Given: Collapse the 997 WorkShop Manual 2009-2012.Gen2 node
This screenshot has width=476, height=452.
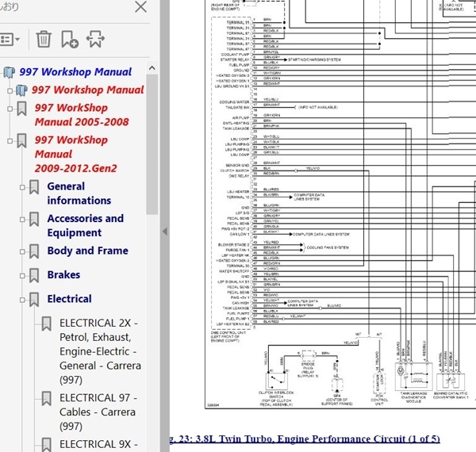Looking at the screenshot, I should point(10,141).
